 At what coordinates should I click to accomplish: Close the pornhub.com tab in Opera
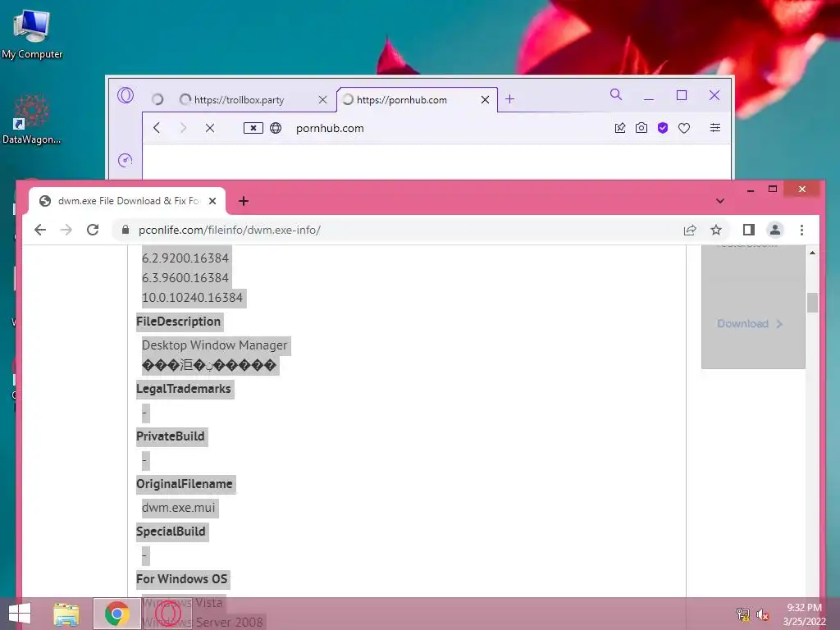coord(485,99)
